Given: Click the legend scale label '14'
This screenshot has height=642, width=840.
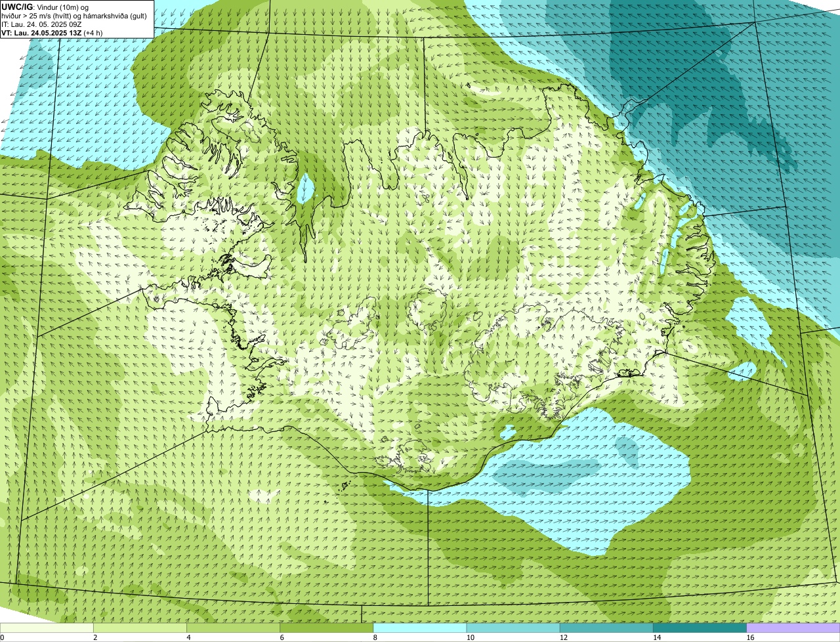Looking at the screenshot, I should 657,637.
